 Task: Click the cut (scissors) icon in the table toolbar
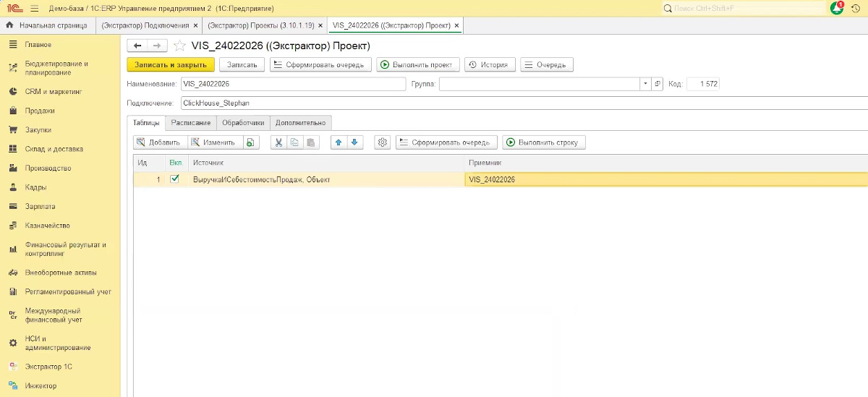[x=278, y=142]
